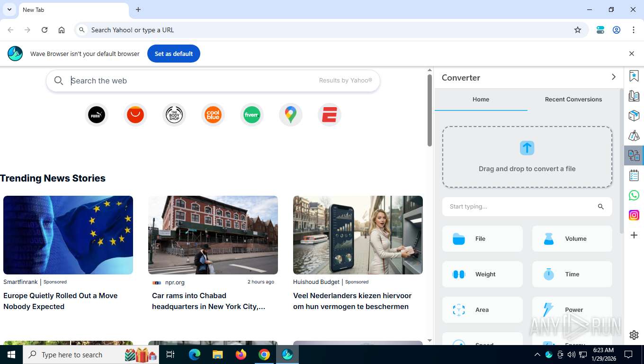Open the volume control in system tray

pyautogui.click(x=572, y=355)
